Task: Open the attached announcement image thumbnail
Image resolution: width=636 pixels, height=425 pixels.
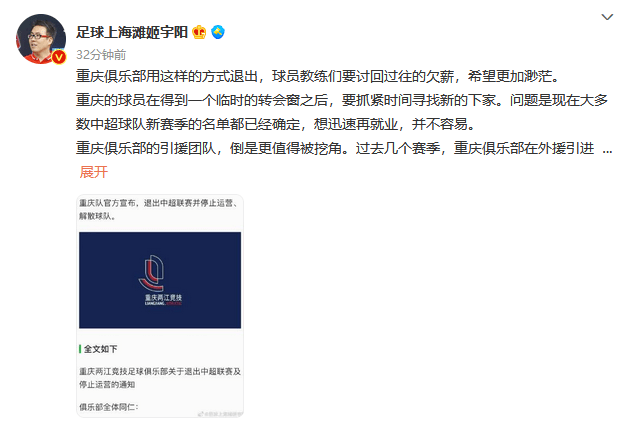Action: click(160, 306)
